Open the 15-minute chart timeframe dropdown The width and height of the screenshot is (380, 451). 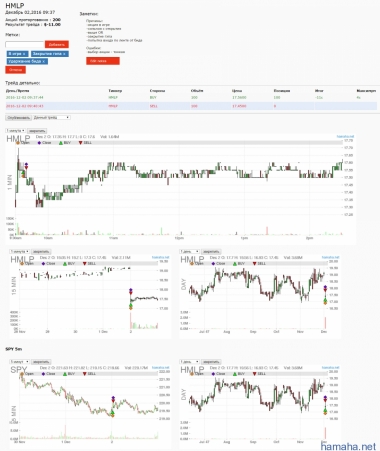(19, 252)
